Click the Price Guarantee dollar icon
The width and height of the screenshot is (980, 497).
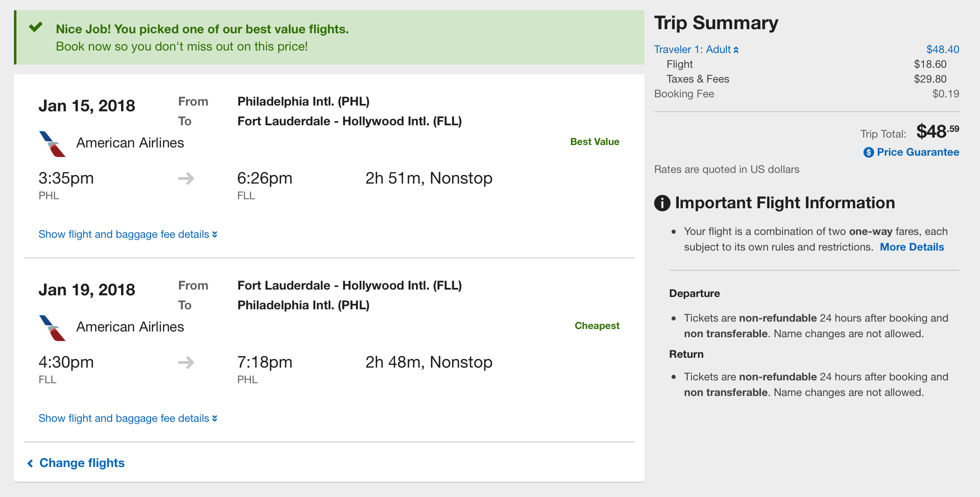click(868, 152)
